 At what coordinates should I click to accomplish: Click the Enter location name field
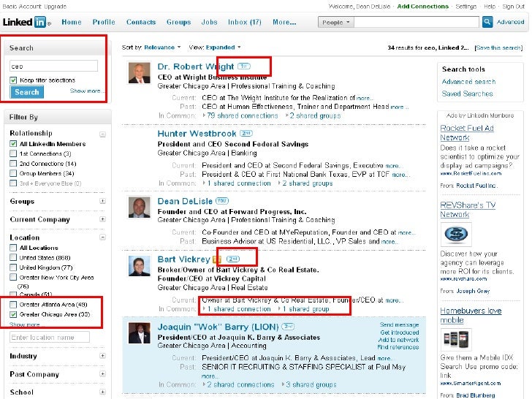click(50, 337)
